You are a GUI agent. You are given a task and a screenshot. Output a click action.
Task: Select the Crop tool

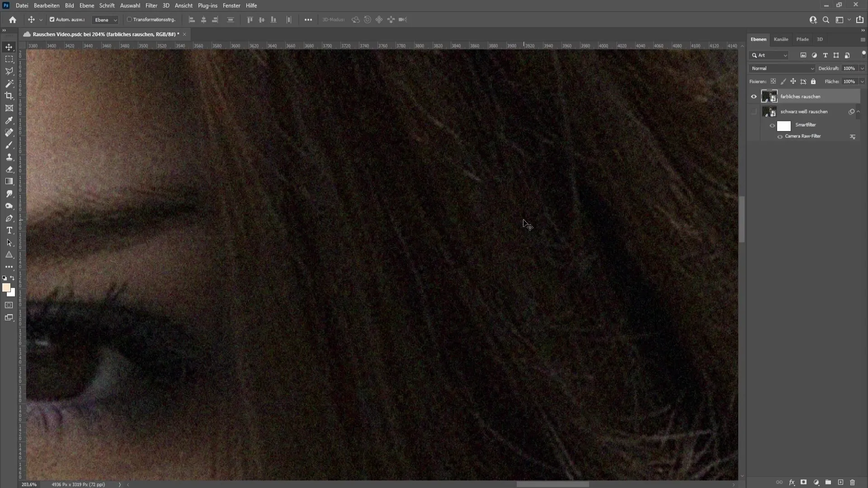tap(9, 95)
